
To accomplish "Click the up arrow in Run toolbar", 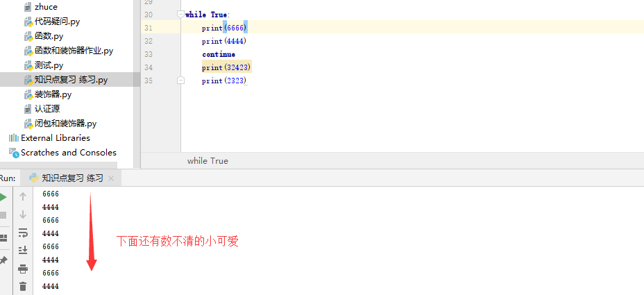I will pos(23,197).
